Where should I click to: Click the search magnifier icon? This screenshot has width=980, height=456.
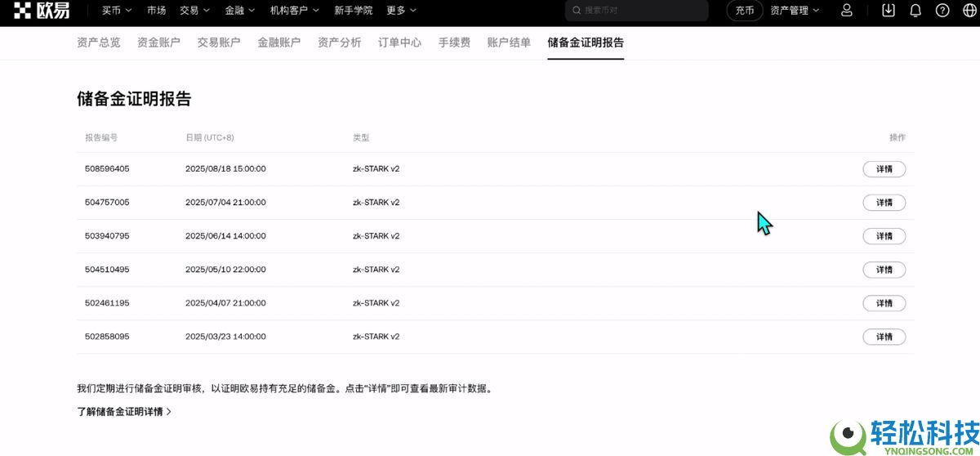(577, 11)
